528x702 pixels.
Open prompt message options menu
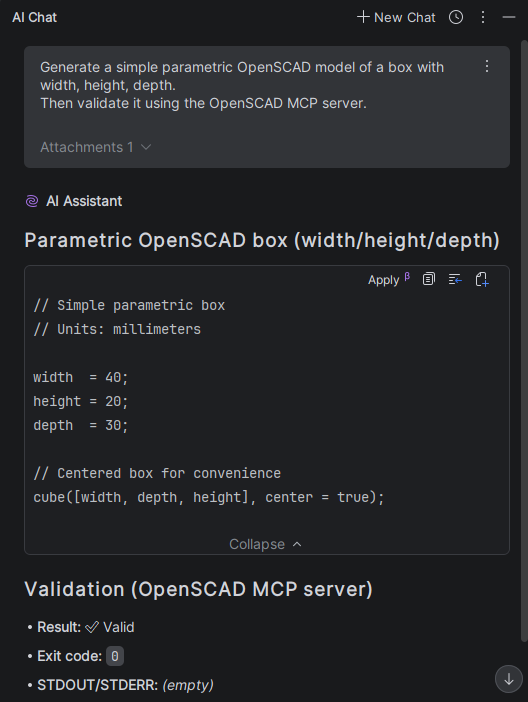tap(487, 66)
